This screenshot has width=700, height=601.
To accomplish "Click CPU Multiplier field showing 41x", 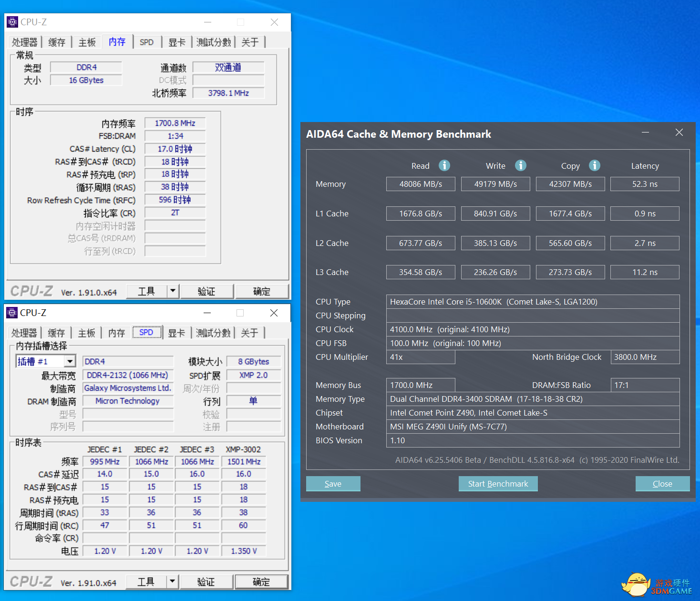I will [421, 357].
